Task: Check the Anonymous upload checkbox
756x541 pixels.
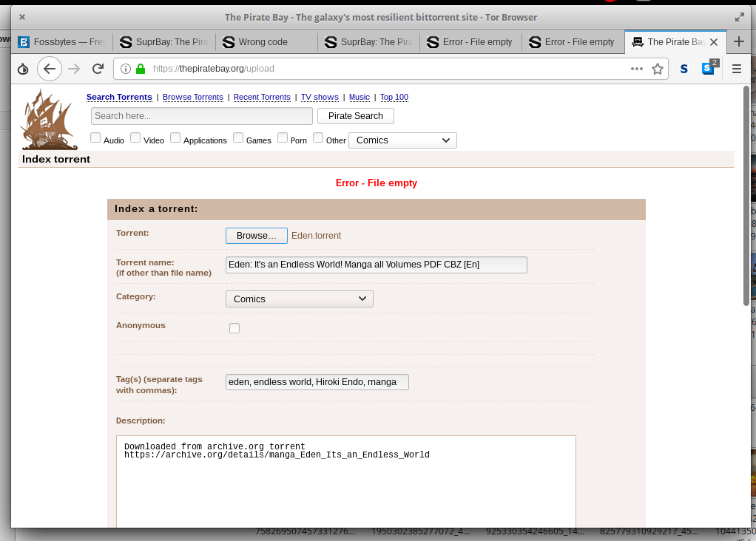Action: coord(234,328)
